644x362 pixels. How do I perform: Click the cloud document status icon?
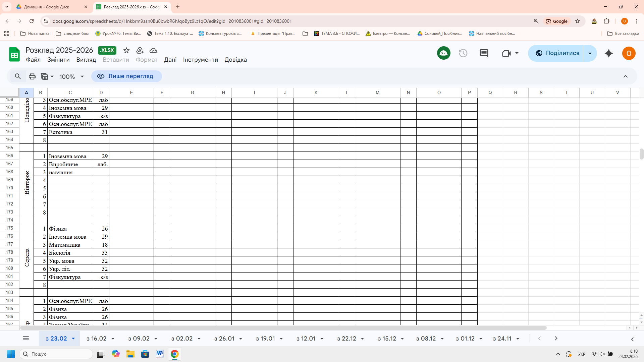tap(153, 51)
